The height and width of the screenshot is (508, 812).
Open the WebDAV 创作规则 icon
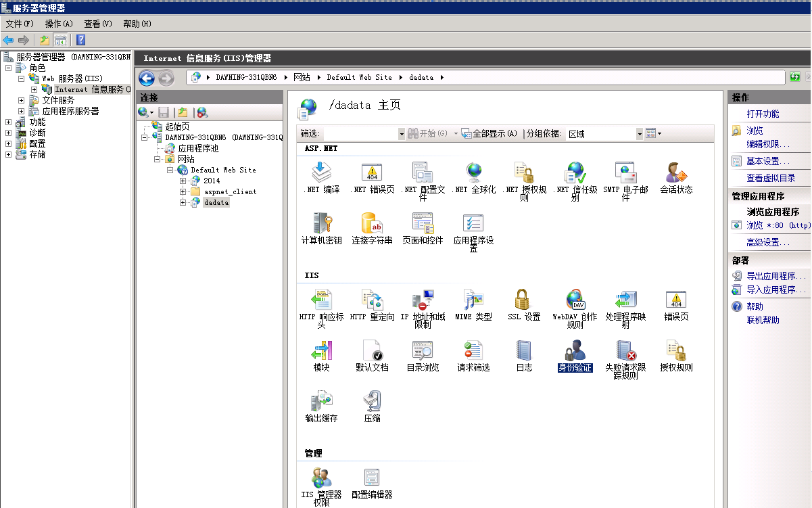[x=575, y=308]
